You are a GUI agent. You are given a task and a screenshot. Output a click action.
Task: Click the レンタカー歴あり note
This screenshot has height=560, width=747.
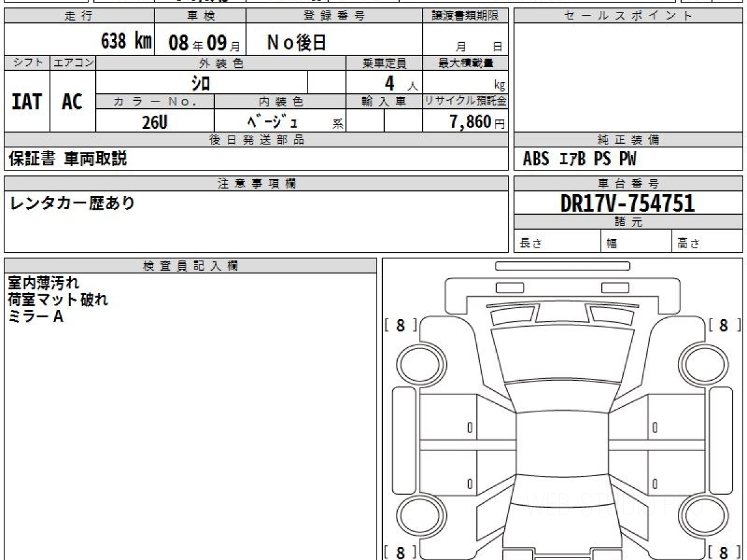click(x=72, y=203)
